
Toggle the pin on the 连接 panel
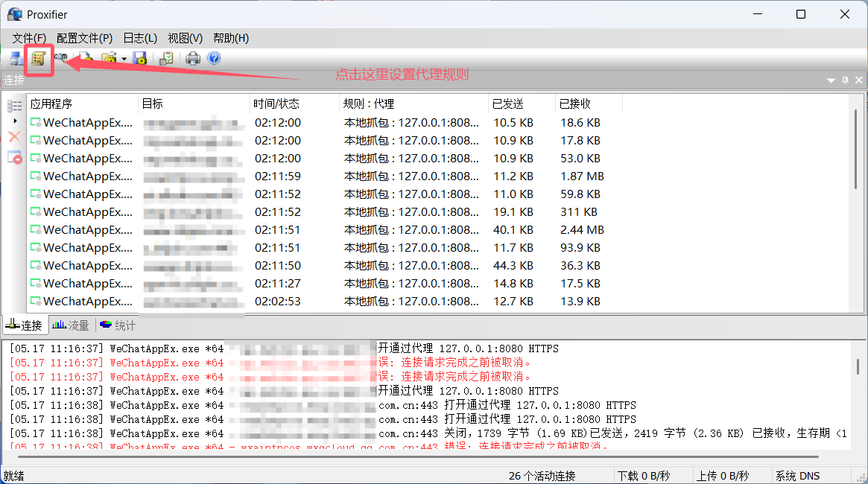tap(845, 80)
